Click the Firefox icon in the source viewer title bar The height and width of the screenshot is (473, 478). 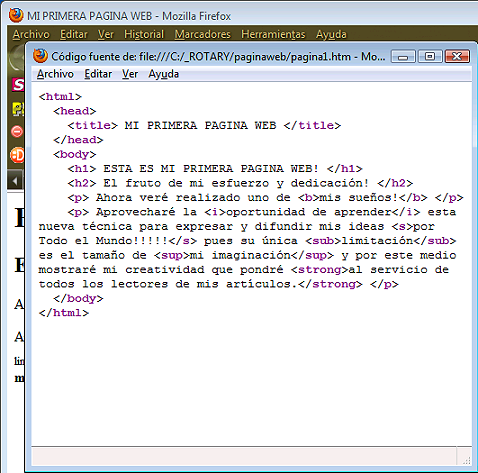(40, 56)
